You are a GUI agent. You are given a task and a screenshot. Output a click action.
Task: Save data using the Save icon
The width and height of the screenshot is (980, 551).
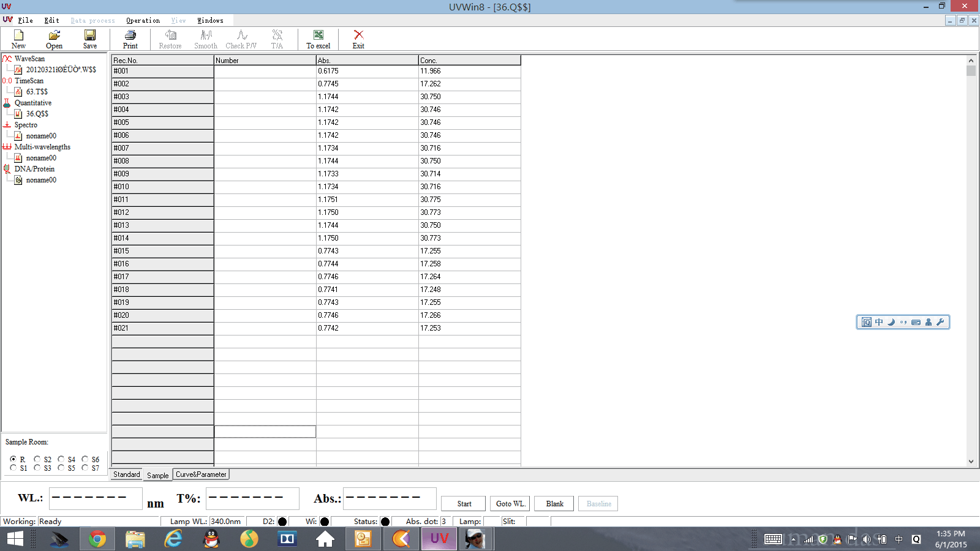coord(90,39)
